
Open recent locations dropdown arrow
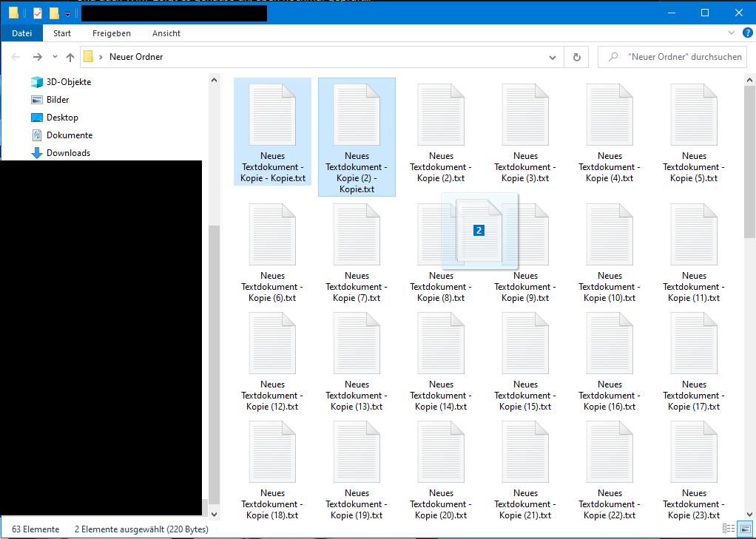55,57
